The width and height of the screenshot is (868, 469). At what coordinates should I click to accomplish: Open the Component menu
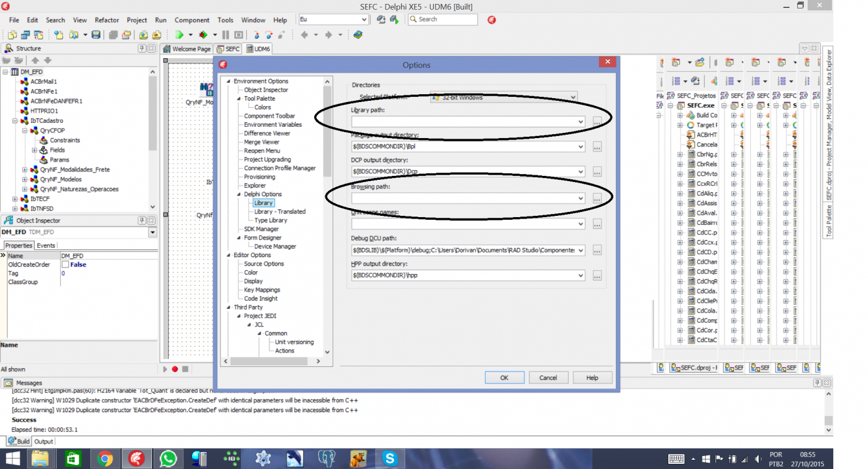[192, 20]
